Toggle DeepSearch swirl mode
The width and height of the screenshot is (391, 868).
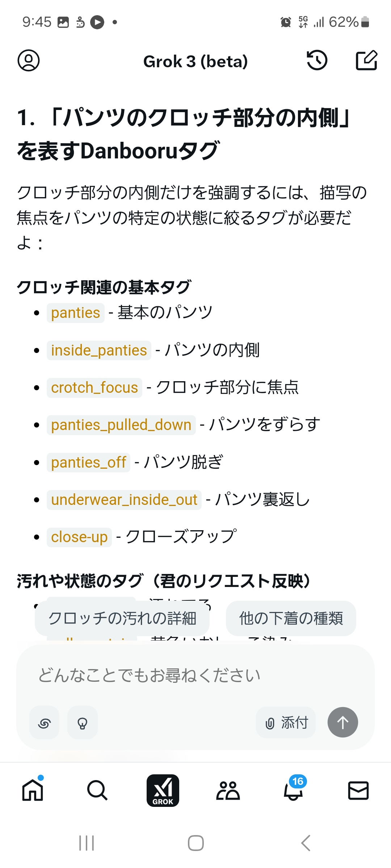45,723
